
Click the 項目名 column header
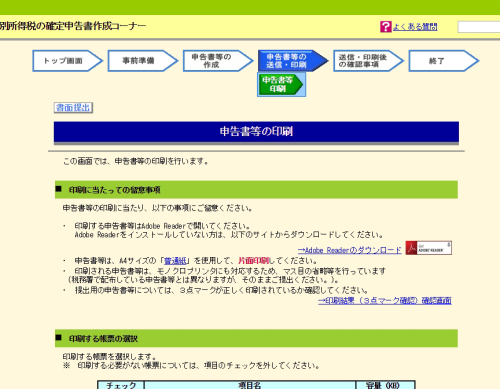250,385
